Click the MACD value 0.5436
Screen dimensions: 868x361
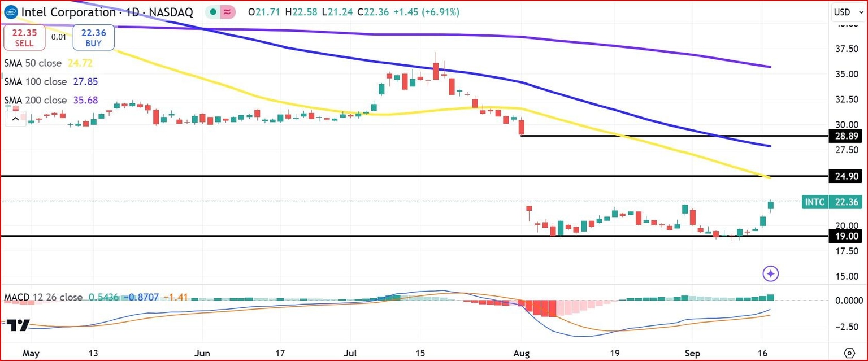tap(104, 297)
